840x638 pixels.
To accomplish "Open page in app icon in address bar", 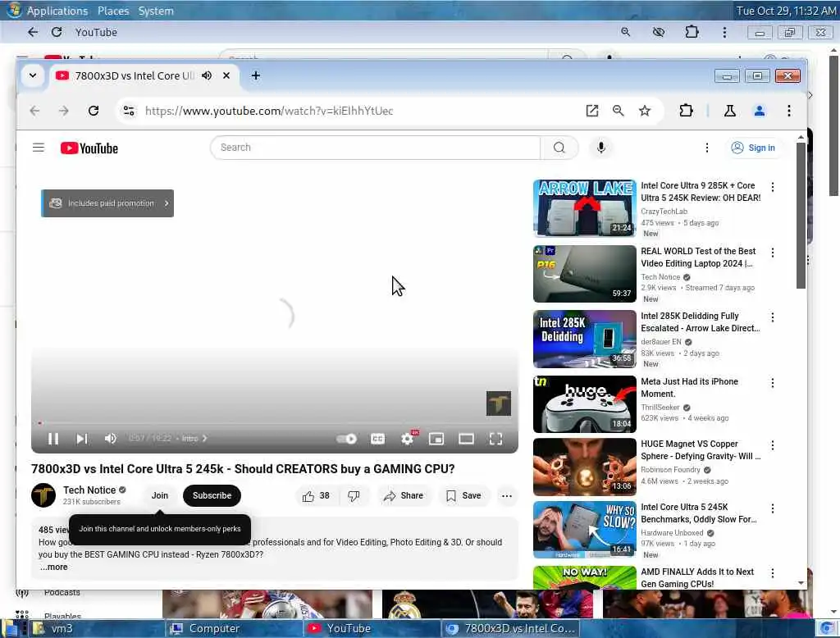I will click(x=592, y=111).
